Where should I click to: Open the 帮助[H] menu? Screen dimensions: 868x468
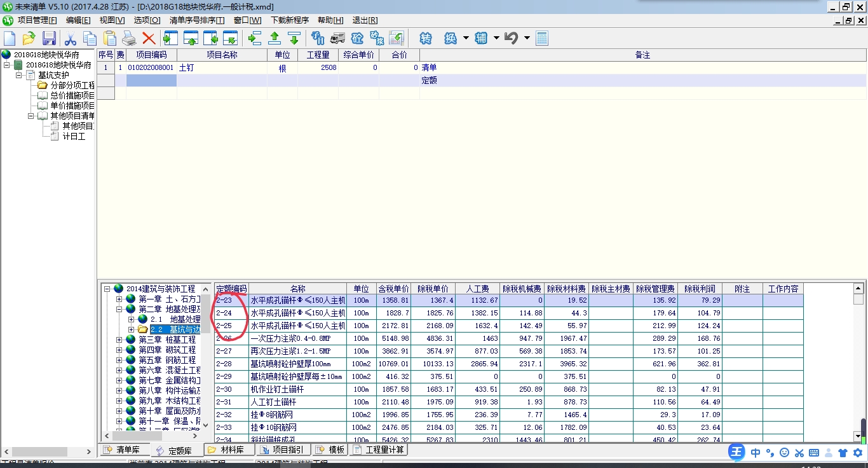[330, 20]
